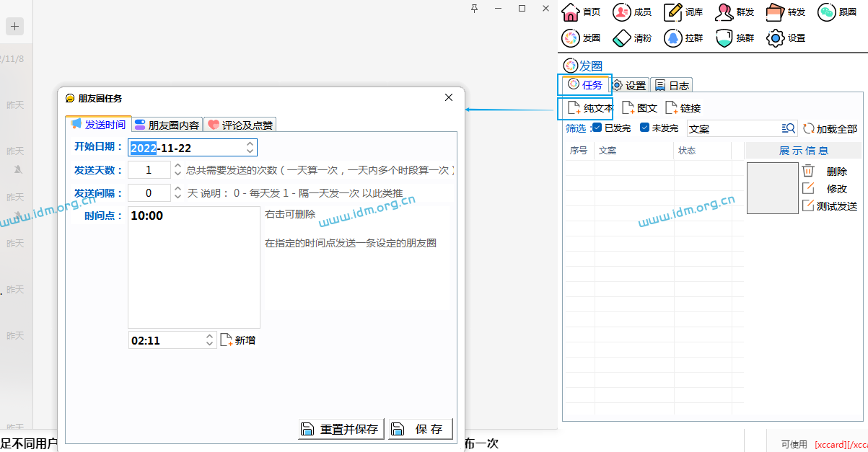
Task: Adjust the 发送间隔 stepper arrows
Action: pos(177,193)
